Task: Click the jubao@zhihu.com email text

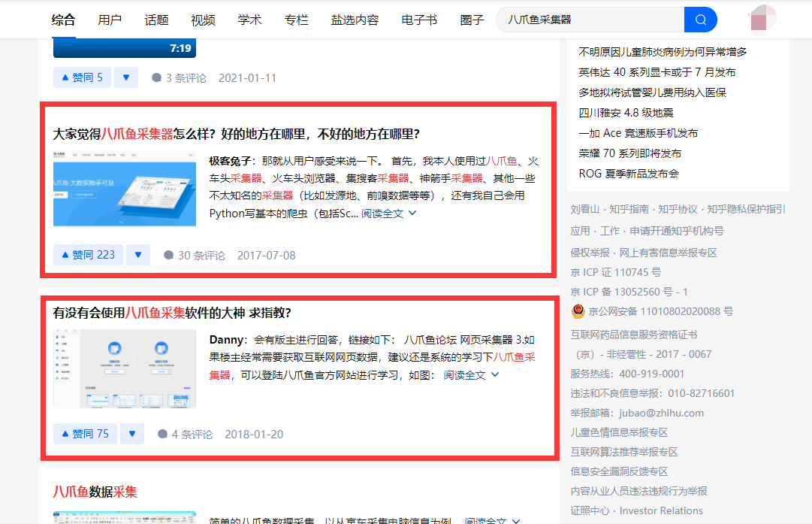Action: click(661, 413)
